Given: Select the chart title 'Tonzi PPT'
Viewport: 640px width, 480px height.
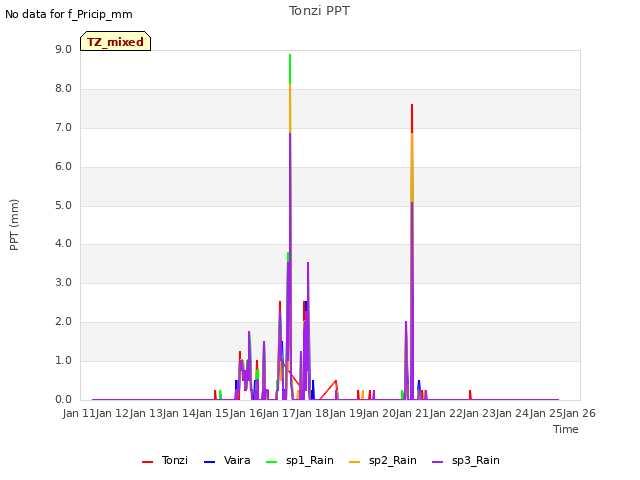Looking at the screenshot, I should click(319, 11).
